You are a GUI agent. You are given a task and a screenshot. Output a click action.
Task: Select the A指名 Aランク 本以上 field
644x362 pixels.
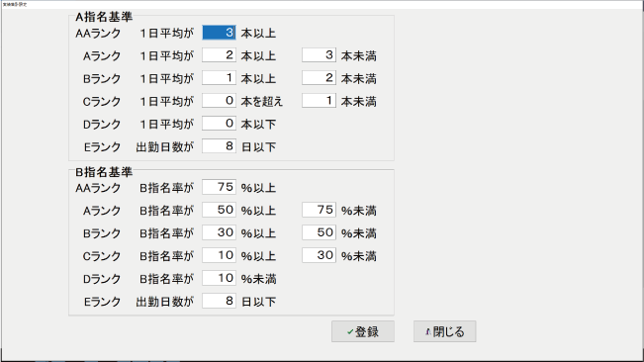point(219,55)
